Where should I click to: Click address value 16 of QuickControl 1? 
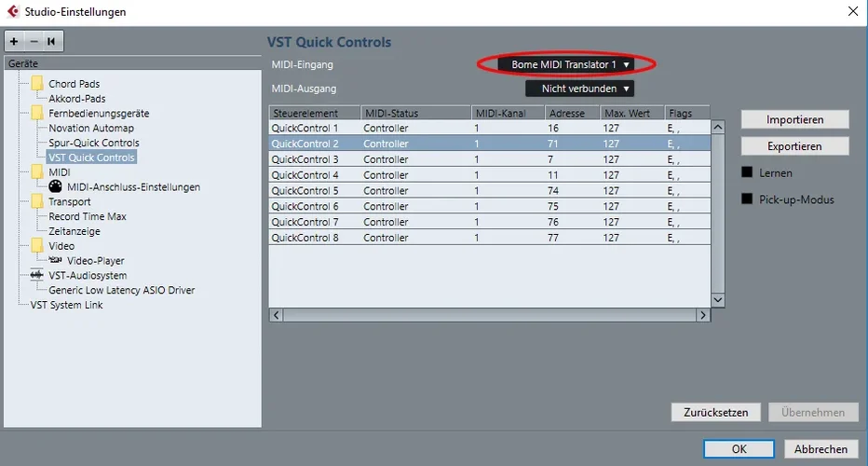pyautogui.click(x=553, y=128)
